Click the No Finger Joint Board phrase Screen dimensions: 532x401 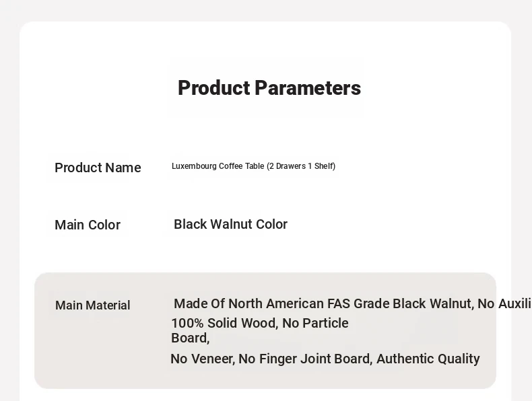305,359
